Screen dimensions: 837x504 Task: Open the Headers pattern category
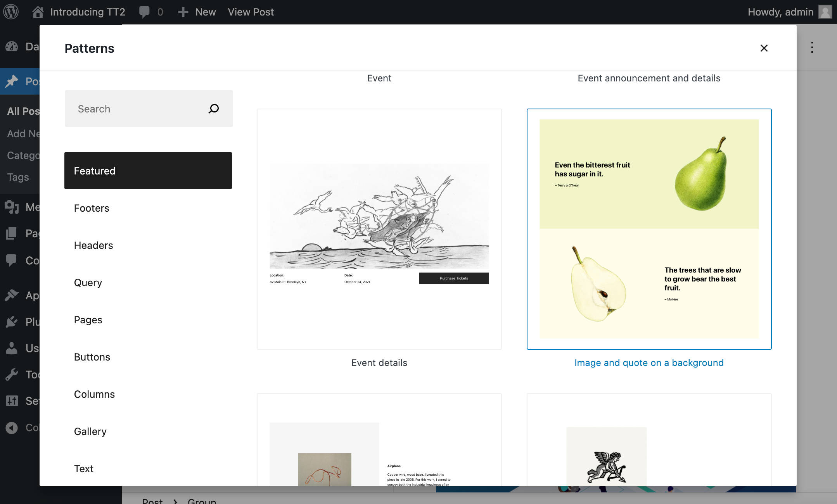(x=93, y=245)
